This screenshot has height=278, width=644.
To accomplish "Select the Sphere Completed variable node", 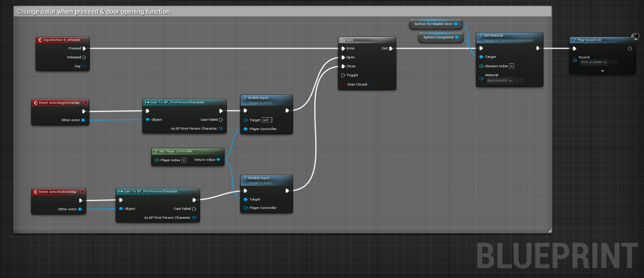I will [438, 37].
